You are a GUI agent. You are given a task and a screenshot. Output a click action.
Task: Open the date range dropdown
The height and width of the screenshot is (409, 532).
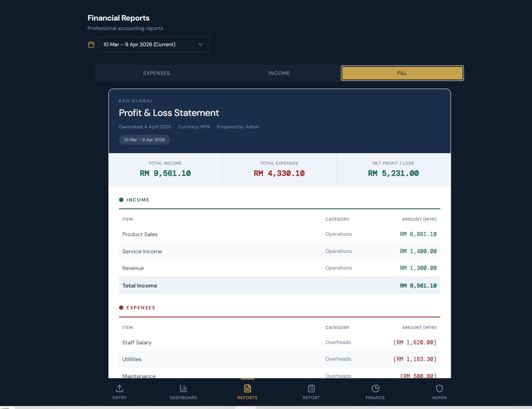pyautogui.click(x=153, y=44)
